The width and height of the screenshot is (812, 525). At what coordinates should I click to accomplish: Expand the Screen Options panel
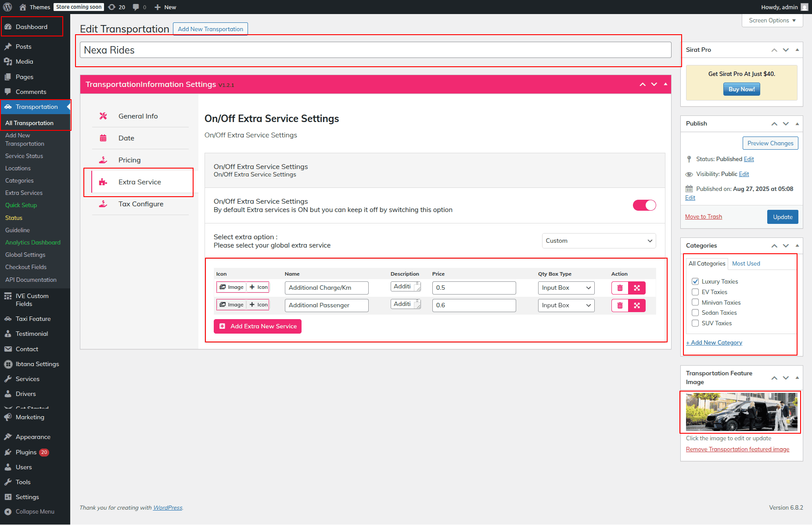coord(772,21)
